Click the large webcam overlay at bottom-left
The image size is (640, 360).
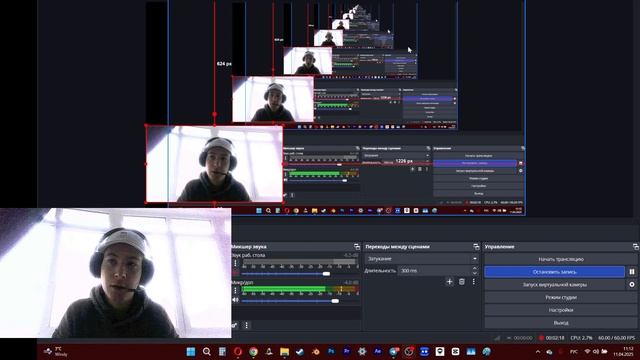[116, 273]
